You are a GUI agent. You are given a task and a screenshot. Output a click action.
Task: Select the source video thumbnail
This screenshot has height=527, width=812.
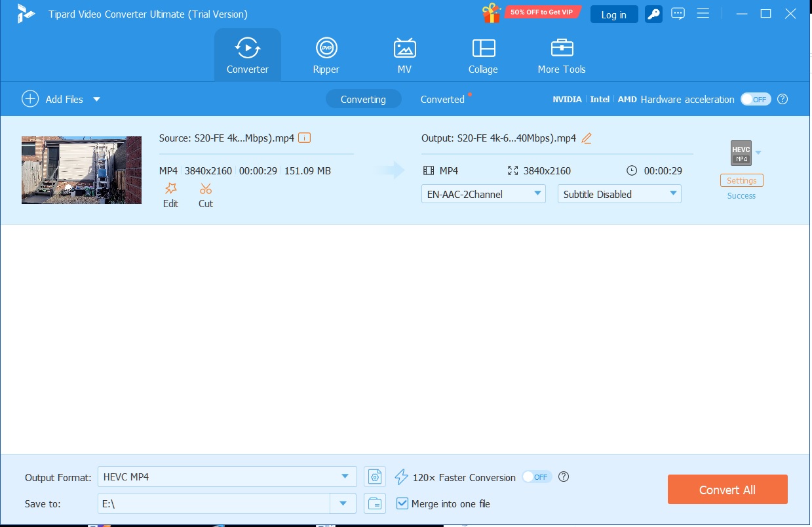[81, 170]
